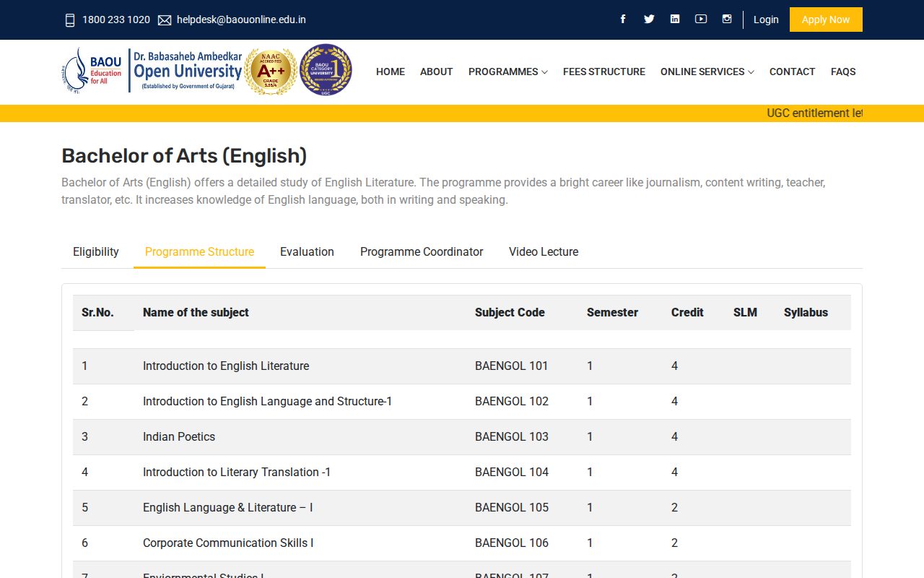Expand the Programmes dropdown menu
This screenshot has width=924, height=578.
click(x=508, y=72)
